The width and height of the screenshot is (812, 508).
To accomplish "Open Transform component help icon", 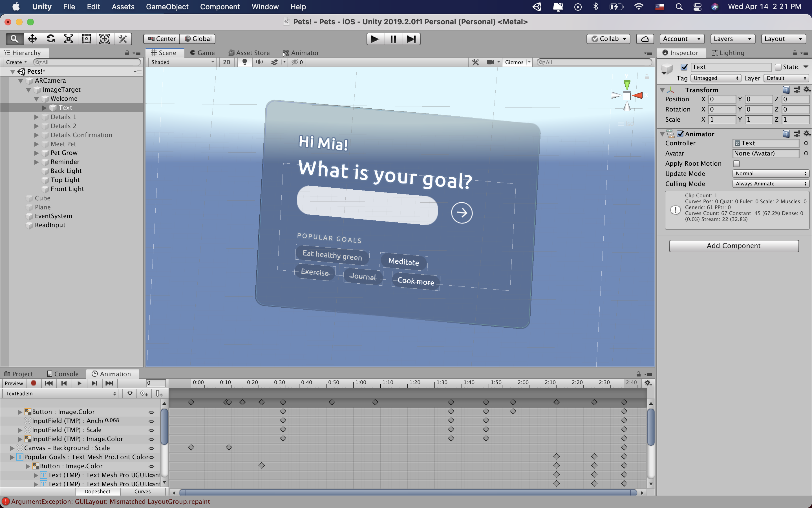I will (x=786, y=90).
